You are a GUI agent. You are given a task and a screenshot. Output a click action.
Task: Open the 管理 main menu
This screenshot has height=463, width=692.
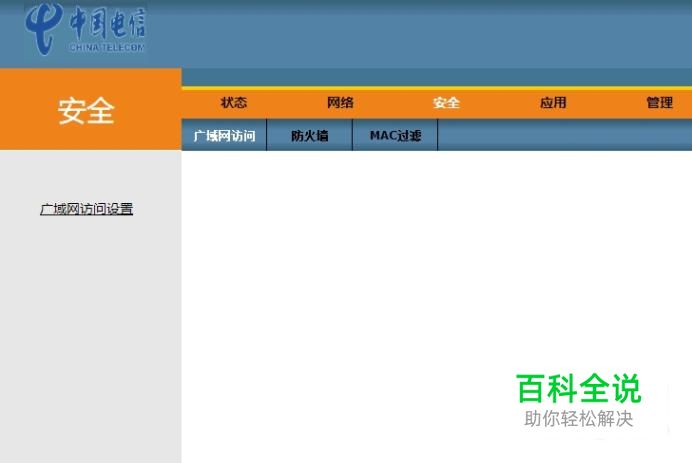659,103
